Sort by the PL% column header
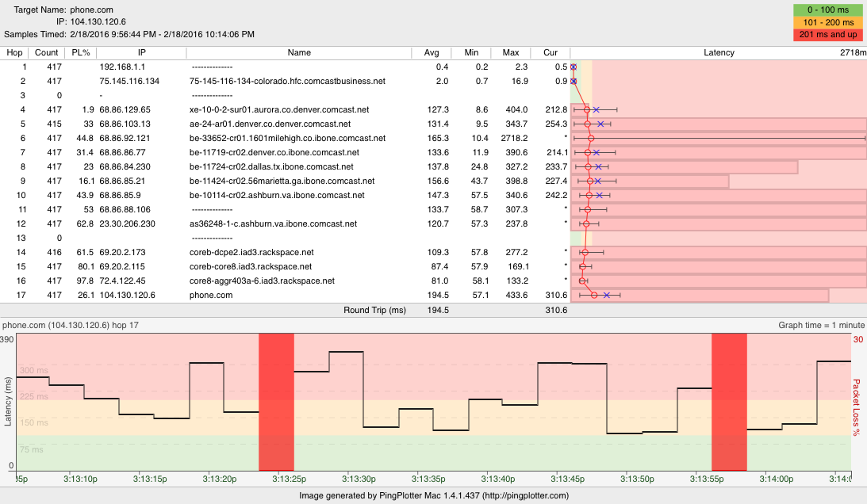The image size is (867, 504). coord(80,52)
